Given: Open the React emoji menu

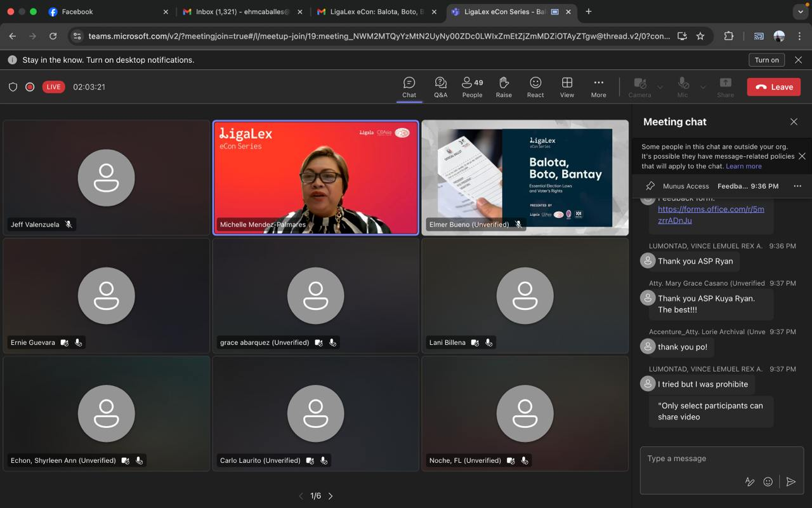Looking at the screenshot, I should (535, 87).
